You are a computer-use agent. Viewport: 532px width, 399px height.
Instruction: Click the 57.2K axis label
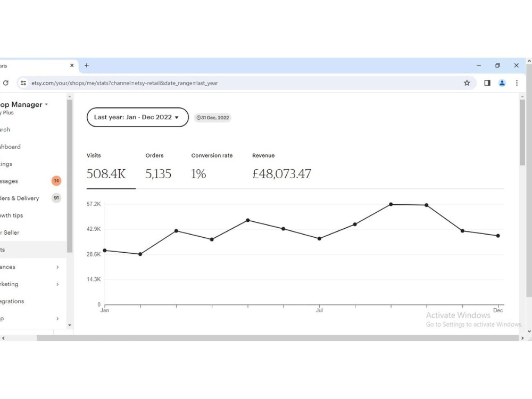point(94,204)
